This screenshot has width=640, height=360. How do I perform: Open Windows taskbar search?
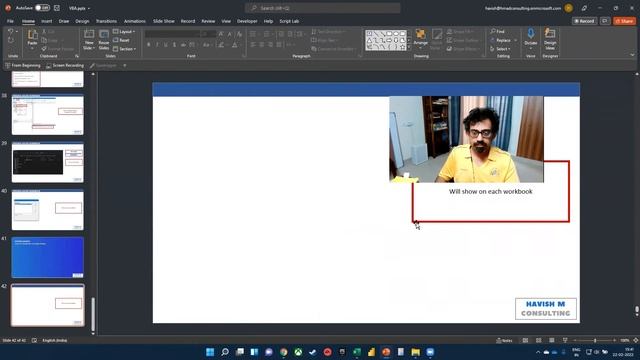point(224,352)
